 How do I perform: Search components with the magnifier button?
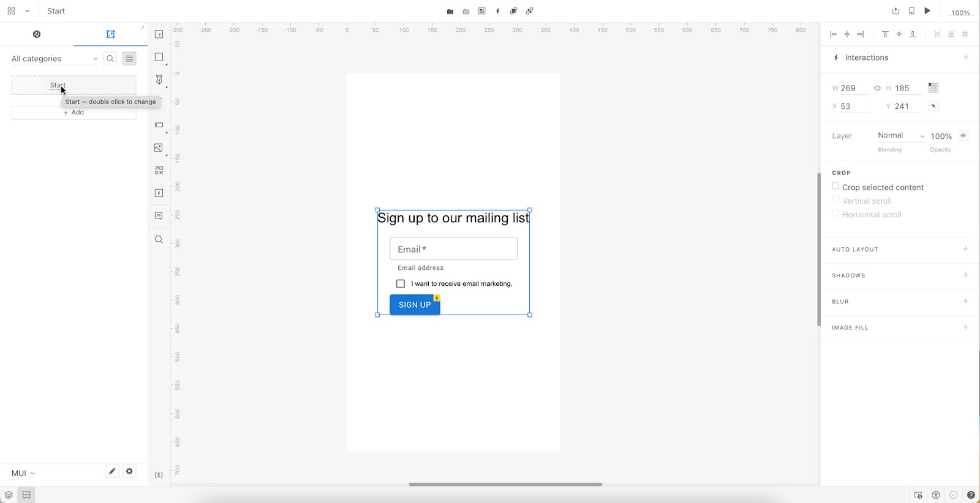pyautogui.click(x=110, y=59)
